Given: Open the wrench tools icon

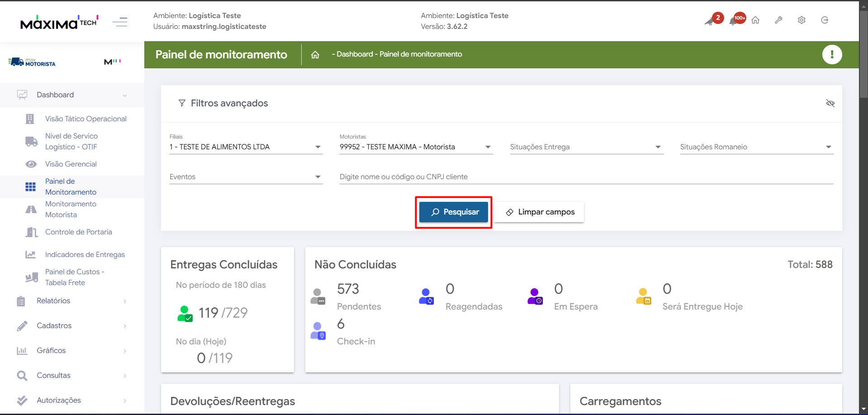Looking at the screenshot, I should point(778,20).
